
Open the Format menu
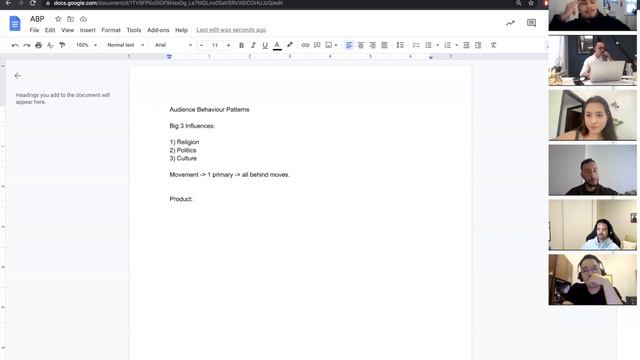tap(111, 30)
